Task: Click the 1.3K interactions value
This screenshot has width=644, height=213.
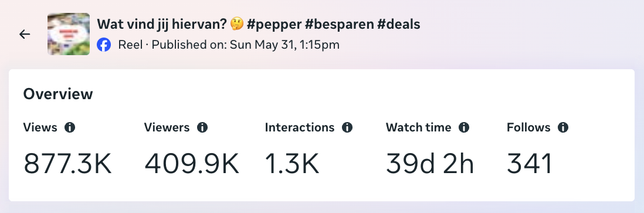Action: [x=292, y=164]
